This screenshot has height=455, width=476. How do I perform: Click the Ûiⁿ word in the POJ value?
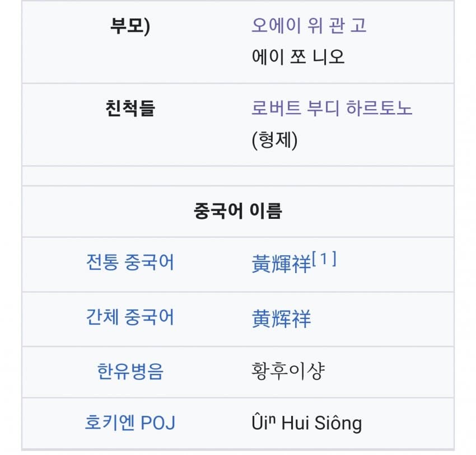[264, 423]
